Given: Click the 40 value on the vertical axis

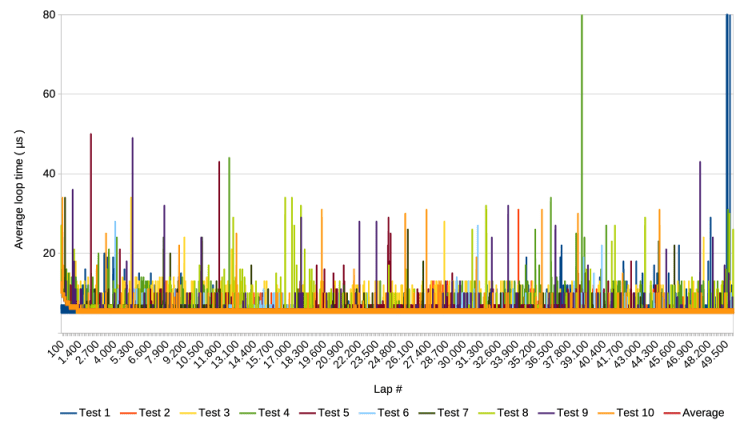Looking at the screenshot, I should (49, 173).
